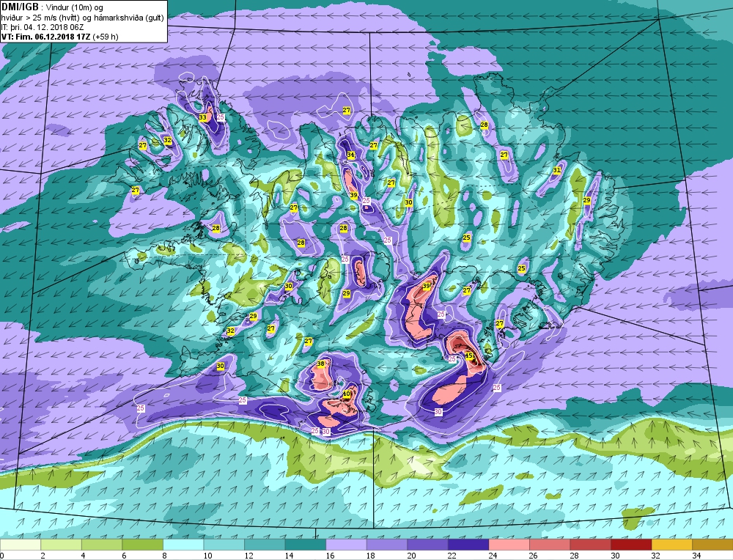Choose the olive green 6–8 scale swatch

(143, 545)
